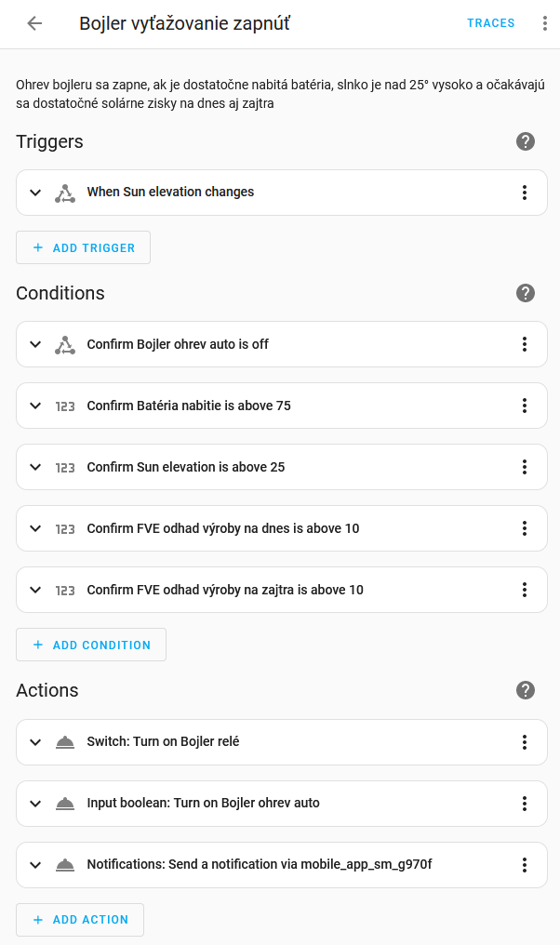Open help for Conditions section
This screenshot has width=560, height=945.
tap(526, 293)
